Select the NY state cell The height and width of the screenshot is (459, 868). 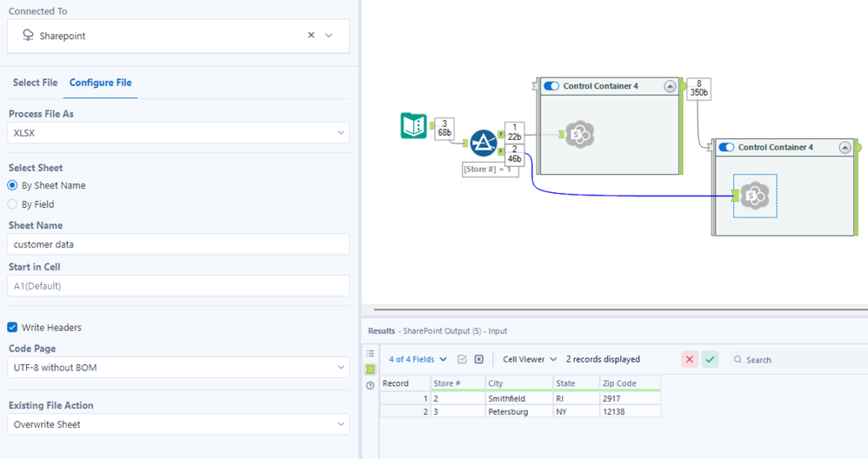(x=577, y=411)
